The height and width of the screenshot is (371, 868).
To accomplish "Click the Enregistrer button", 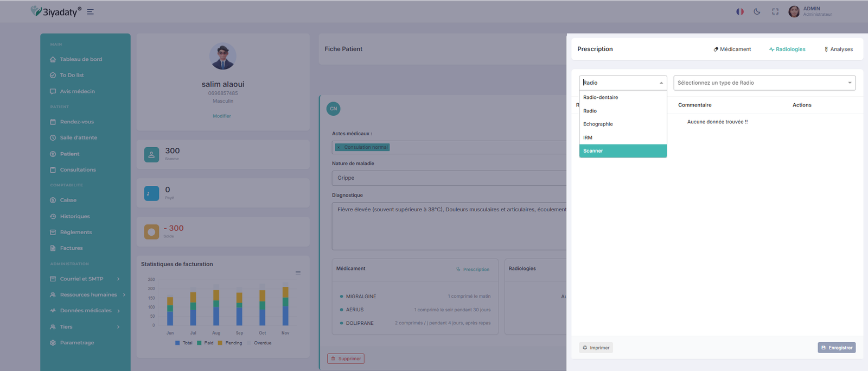I will point(836,348).
